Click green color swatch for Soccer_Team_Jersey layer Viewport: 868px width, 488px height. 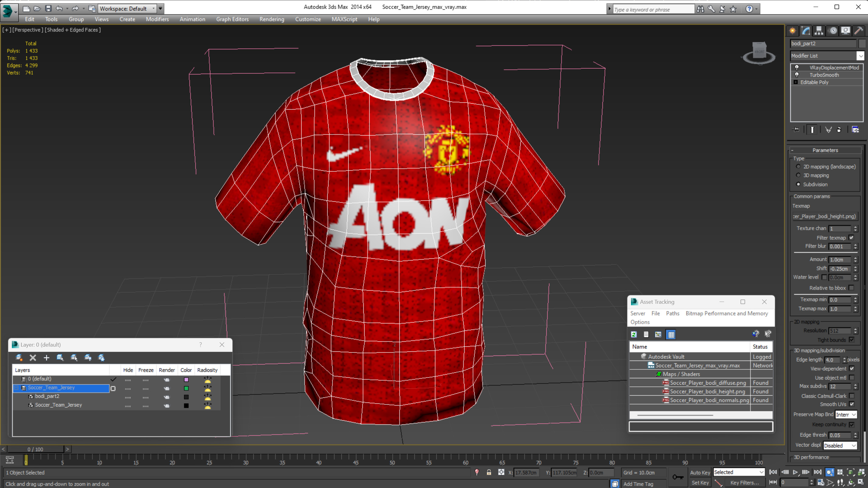186,388
